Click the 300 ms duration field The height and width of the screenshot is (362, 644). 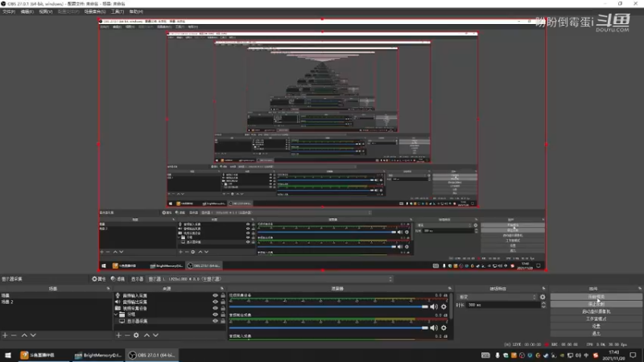(x=504, y=305)
